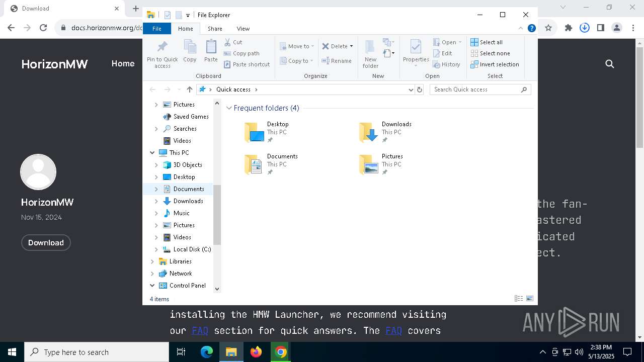
Task: Expand Local Disk (C:) node
Action: [x=156, y=249]
